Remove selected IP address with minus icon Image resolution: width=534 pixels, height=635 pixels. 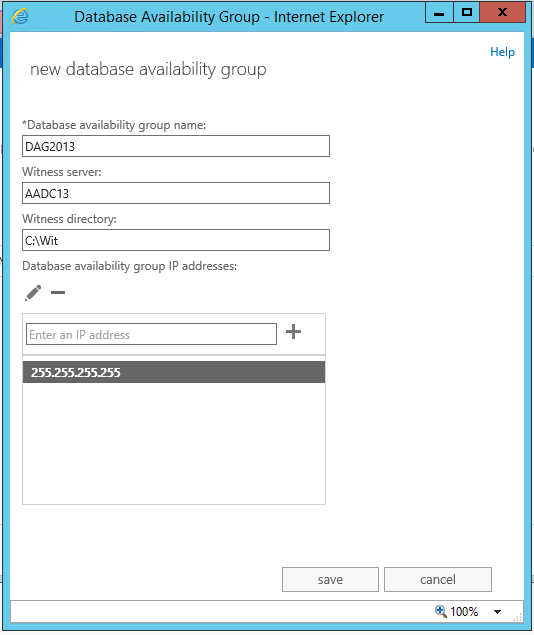pyautogui.click(x=58, y=292)
